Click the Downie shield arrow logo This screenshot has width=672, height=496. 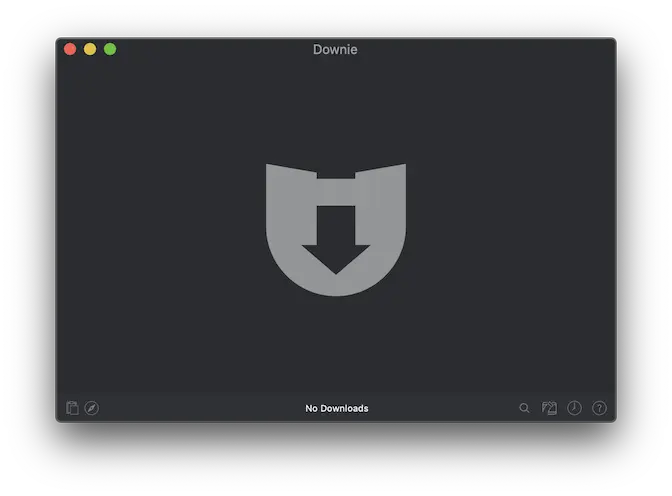pyautogui.click(x=336, y=229)
